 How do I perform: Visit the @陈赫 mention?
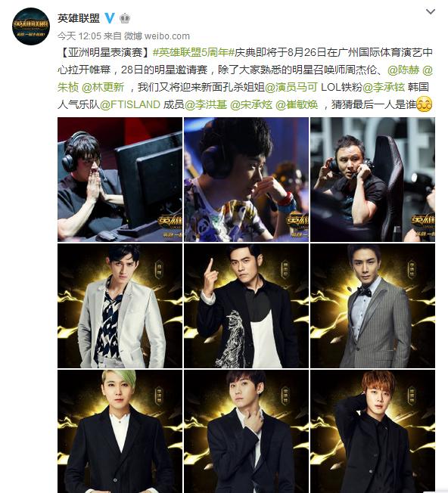click(403, 70)
